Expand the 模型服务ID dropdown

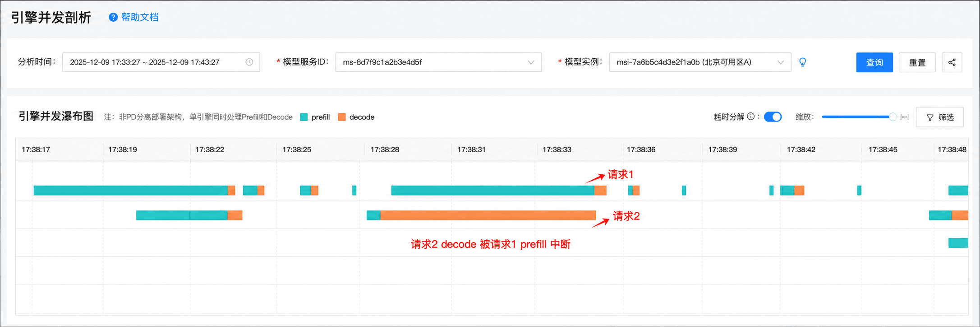coord(438,62)
